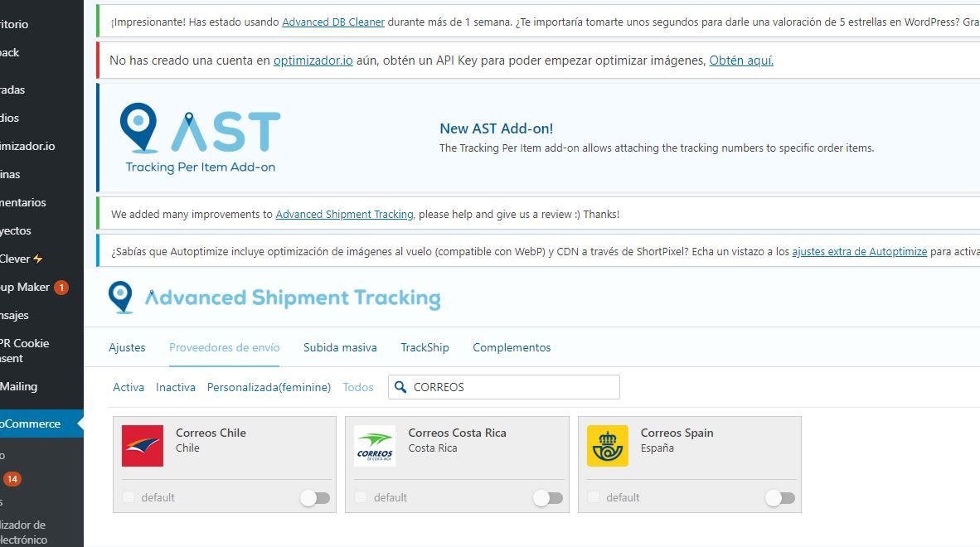This screenshot has height=547, width=980.
Task: Click the Correos Chile logo icon
Action: point(143,446)
